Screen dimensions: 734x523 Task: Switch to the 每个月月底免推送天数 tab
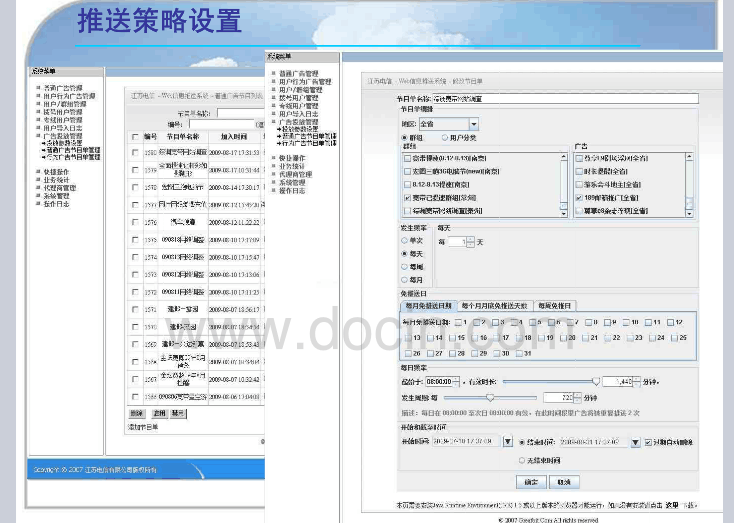(494, 306)
